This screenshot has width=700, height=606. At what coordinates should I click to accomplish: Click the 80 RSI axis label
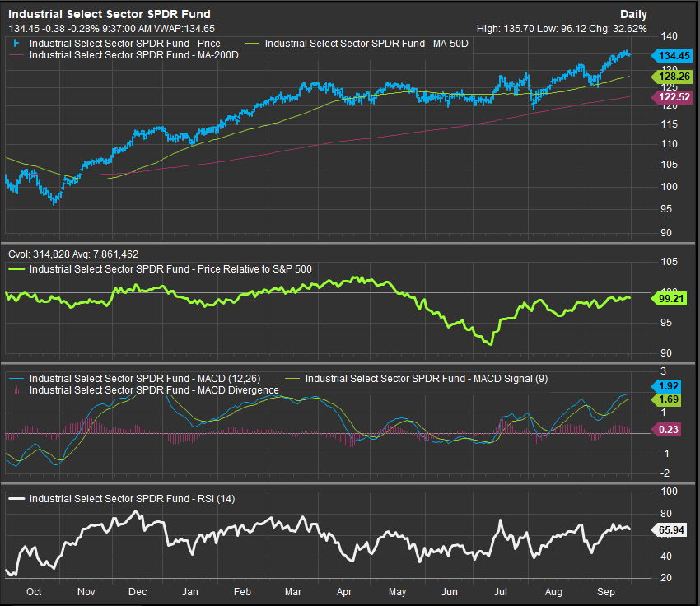click(666, 513)
